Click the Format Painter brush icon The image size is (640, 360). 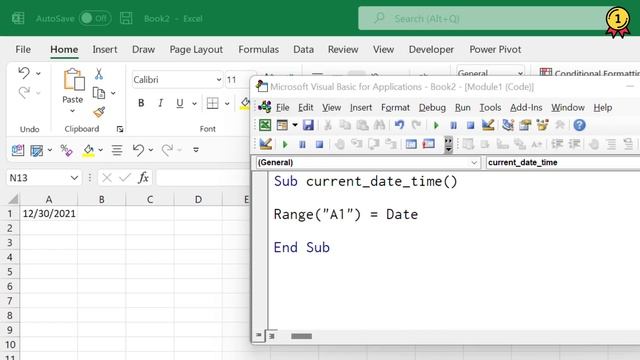click(99, 111)
